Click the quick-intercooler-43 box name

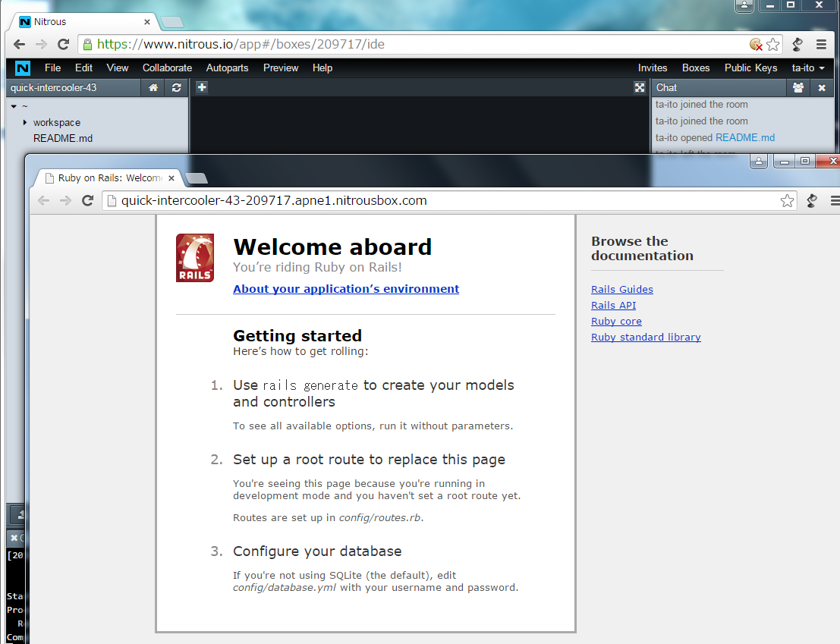(54, 88)
